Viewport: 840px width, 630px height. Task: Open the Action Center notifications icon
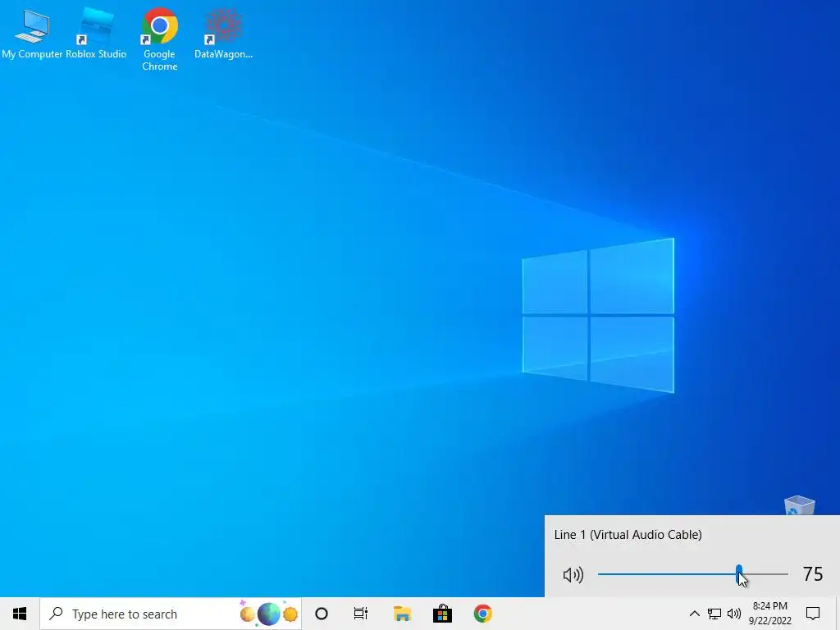point(813,614)
